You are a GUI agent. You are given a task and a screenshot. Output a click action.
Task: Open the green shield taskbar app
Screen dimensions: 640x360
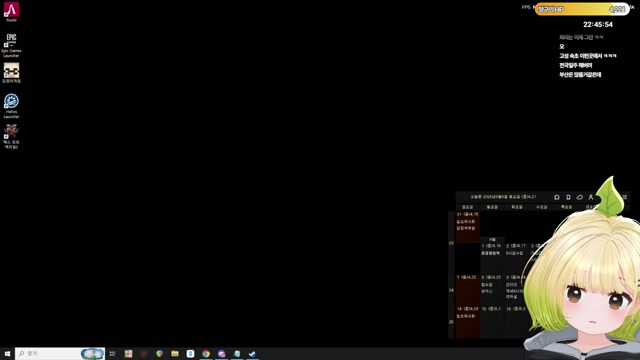tap(159, 353)
